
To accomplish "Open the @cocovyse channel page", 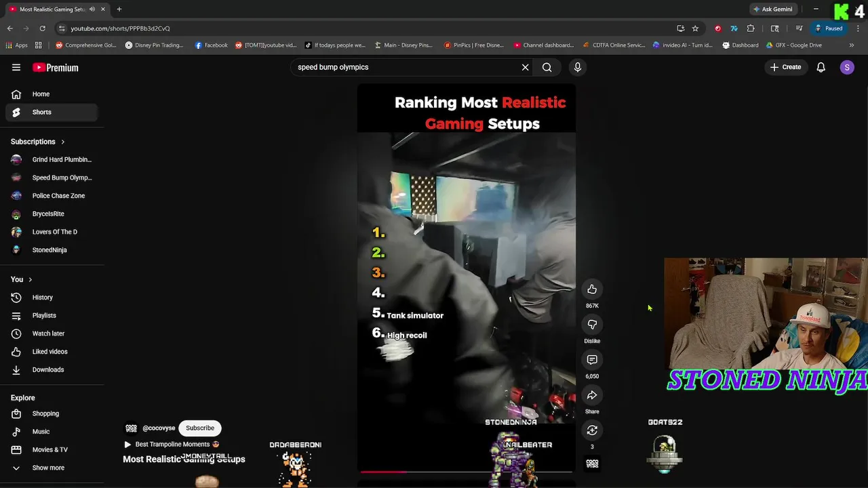I will (x=159, y=428).
